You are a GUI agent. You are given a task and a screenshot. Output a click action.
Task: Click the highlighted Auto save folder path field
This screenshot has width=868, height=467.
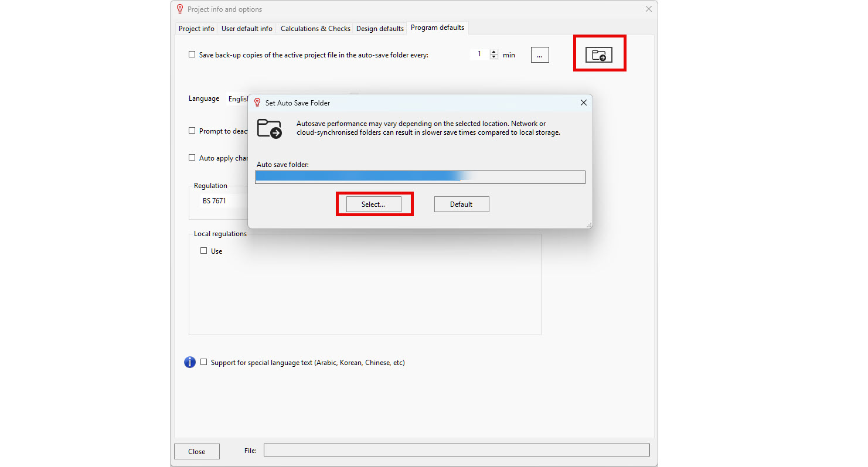coord(420,177)
